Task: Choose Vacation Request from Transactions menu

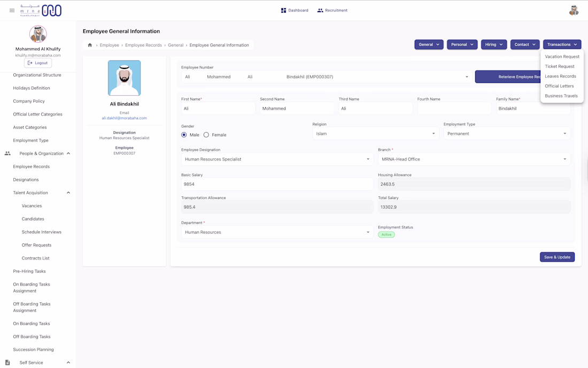Action: (562, 57)
